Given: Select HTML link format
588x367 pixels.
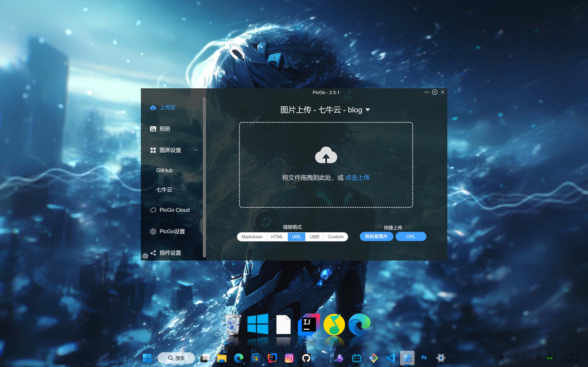Looking at the screenshot, I should 277,237.
